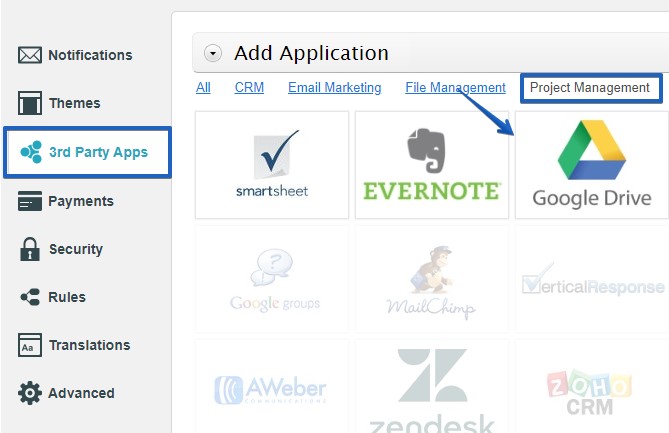Choose the Google Drive application tile
This screenshot has width=669, height=433.
(591, 165)
